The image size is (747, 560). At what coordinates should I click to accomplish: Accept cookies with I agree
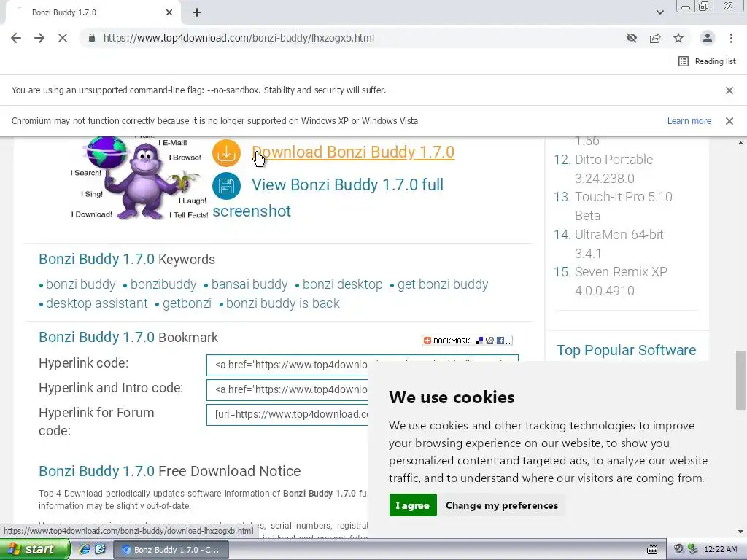[x=413, y=505]
